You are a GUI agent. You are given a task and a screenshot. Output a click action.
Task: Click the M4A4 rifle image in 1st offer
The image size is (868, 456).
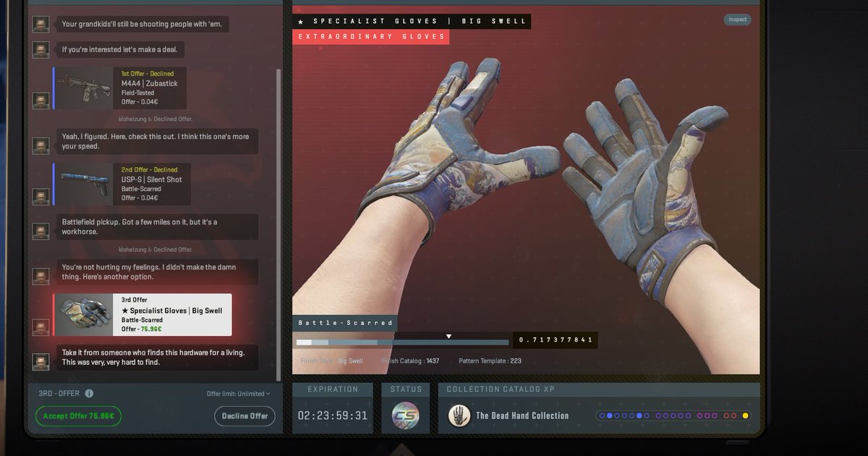click(x=84, y=88)
